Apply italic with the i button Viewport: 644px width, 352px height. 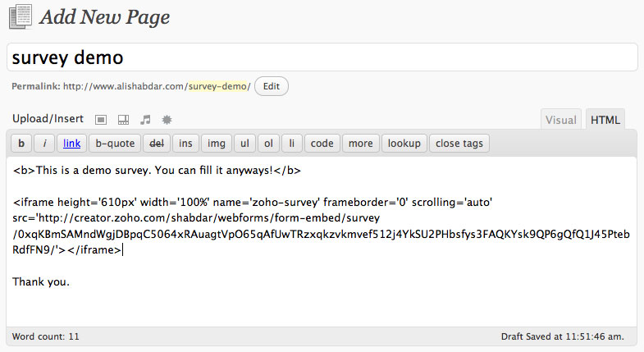point(44,144)
